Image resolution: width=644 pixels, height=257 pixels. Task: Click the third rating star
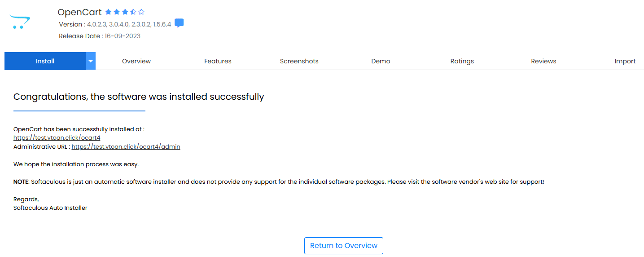tap(125, 12)
